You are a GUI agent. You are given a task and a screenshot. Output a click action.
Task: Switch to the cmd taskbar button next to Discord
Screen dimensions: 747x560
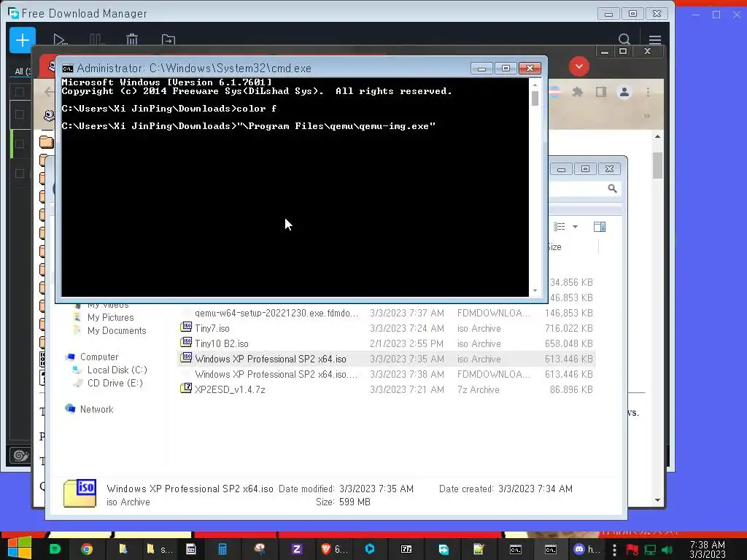(x=551, y=549)
